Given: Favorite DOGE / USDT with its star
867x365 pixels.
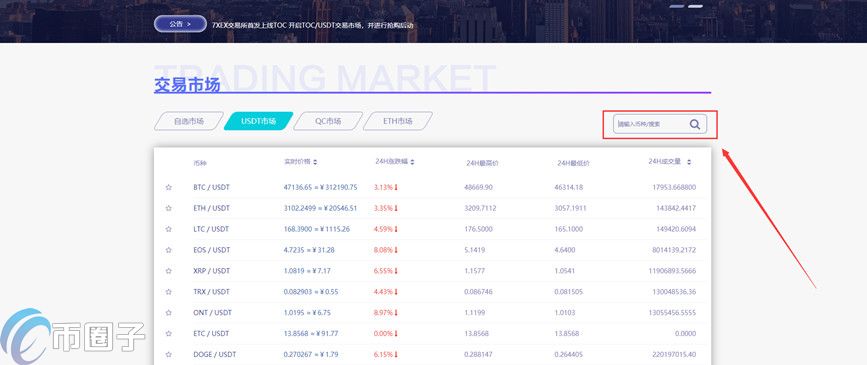Looking at the screenshot, I should tap(169, 354).
